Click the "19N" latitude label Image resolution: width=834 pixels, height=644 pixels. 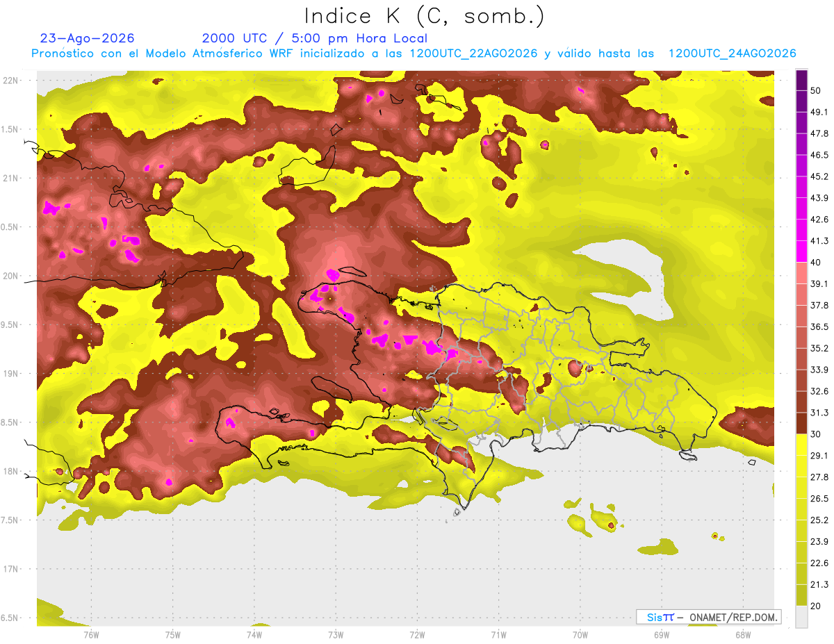pyautogui.click(x=12, y=374)
